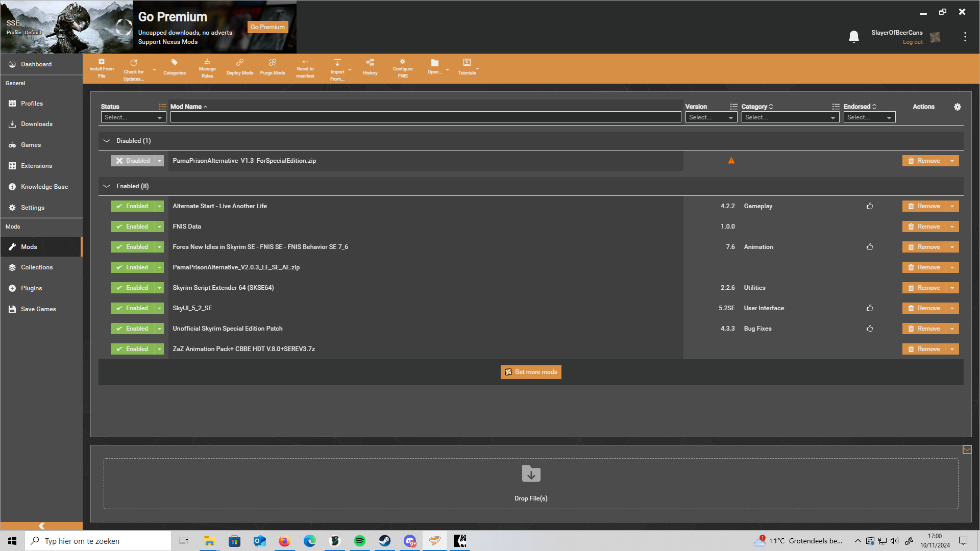The height and width of the screenshot is (551, 980).
Task: Toggle Enabled state of Alternate Start mod
Action: (133, 206)
